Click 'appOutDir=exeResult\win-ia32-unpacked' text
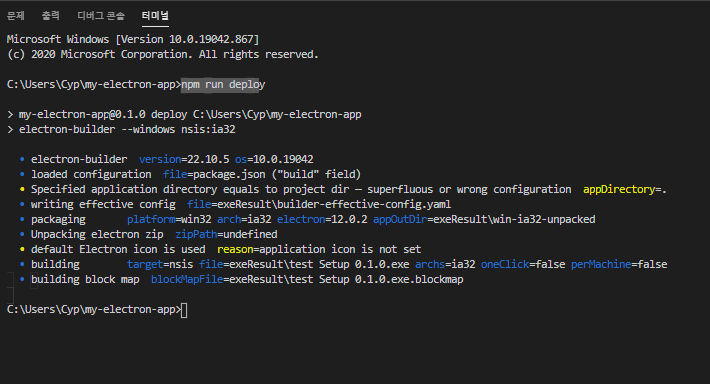The width and height of the screenshot is (710, 384). click(x=484, y=220)
